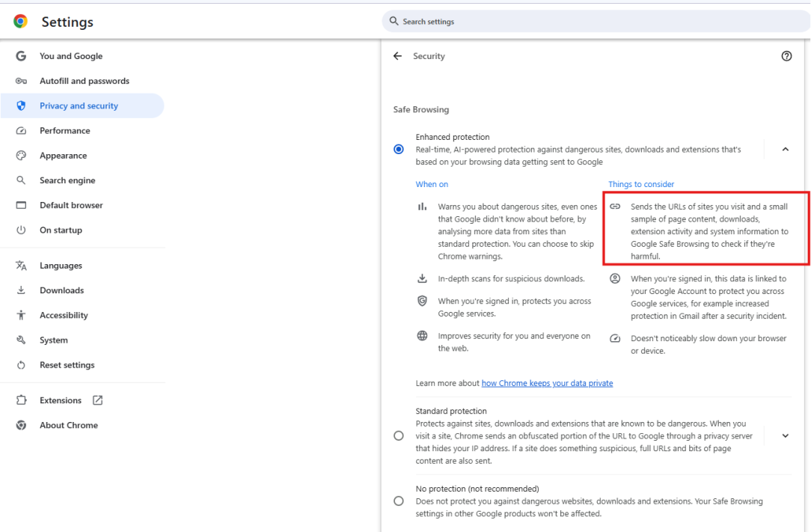Click the wrench icon beside System
This screenshot has width=811, height=532.
21,340
